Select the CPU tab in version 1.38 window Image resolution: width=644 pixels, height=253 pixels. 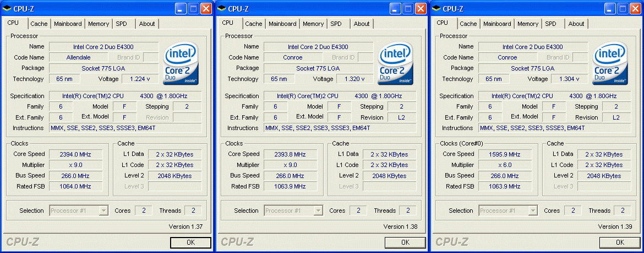pos(227,23)
